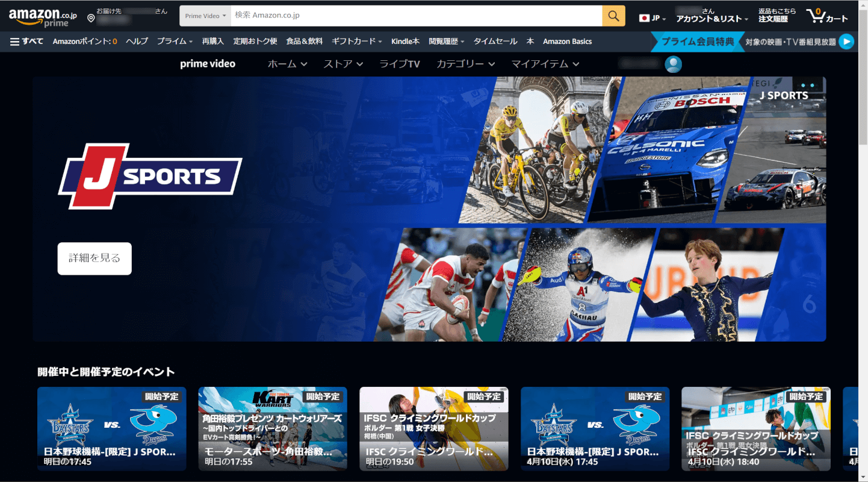Viewport: 868px width, 482px height.
Task: Click the J SPORTS logo in the banner
Action: point(150,176)
